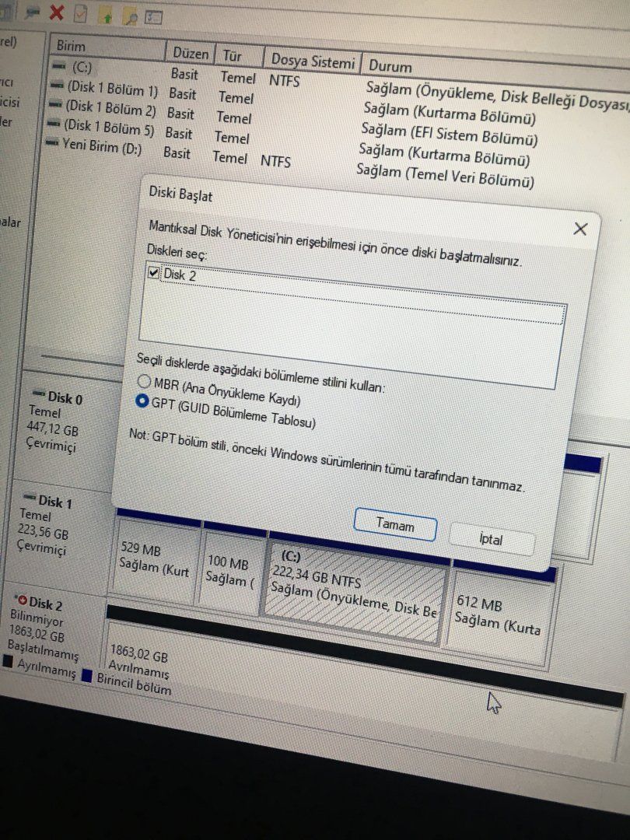Cancel the dialog with İptal
630x840 pixels.
(x=492, y=538)
